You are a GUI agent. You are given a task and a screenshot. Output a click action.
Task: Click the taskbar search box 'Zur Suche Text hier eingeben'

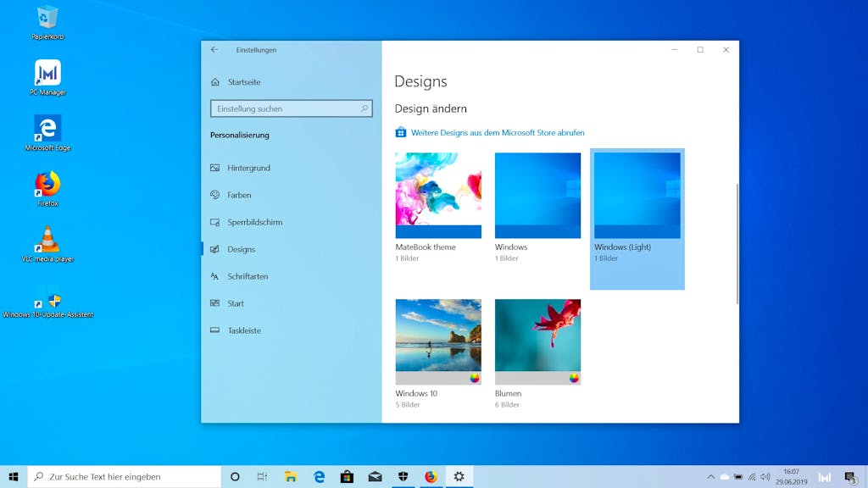pos(125,476)
